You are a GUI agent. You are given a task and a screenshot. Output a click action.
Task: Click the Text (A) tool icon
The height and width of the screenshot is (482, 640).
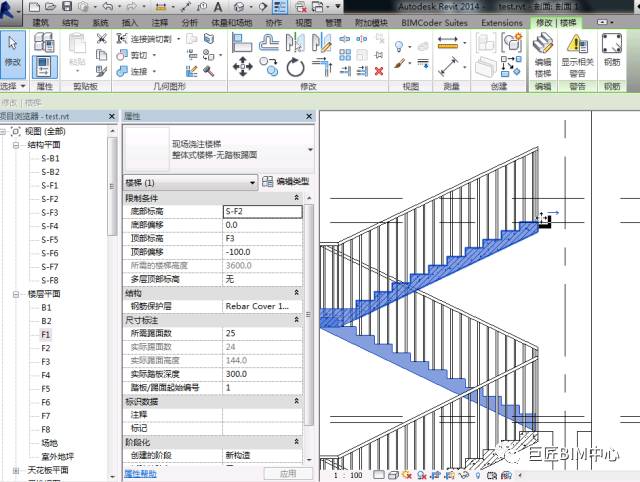[x=218, y=7]
